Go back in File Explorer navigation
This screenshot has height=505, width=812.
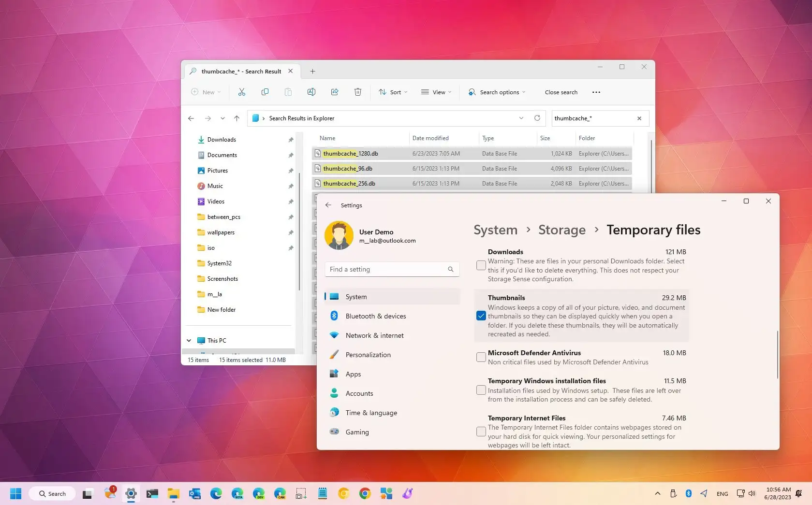point(191,118)
